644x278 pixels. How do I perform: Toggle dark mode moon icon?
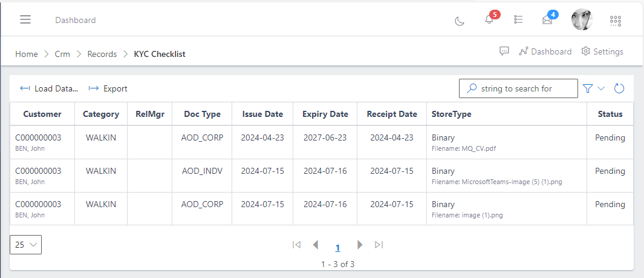460,21
